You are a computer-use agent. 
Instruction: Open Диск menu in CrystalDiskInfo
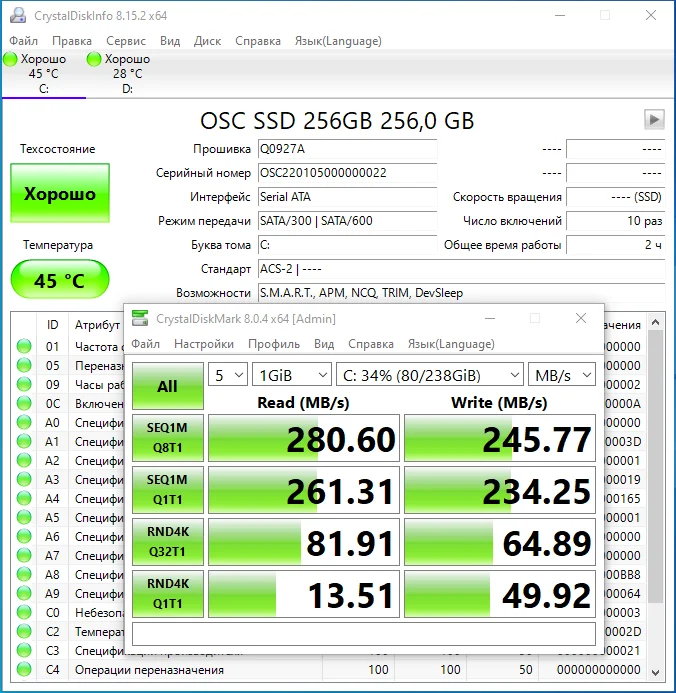(207, 41)
